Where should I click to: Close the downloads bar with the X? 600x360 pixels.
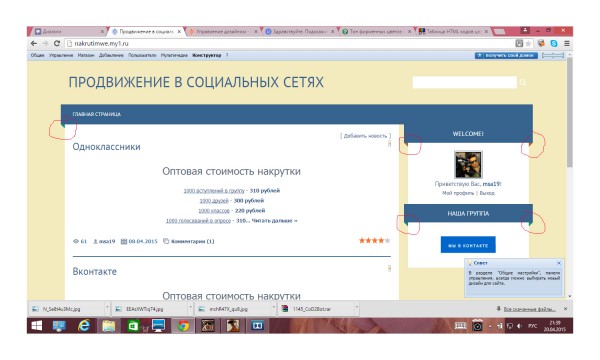coord(566,308)
